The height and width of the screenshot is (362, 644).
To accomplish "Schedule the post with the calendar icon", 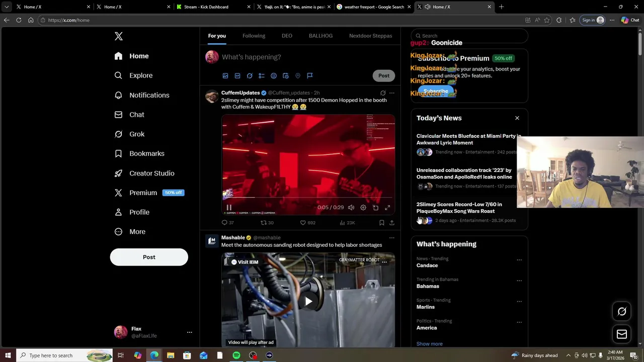I will click(286, 75).
